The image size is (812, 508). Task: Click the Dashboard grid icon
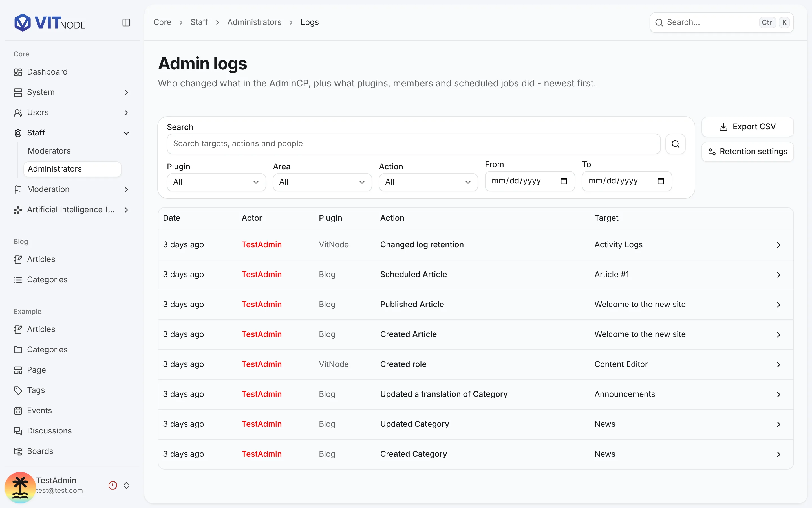(18, 72)
